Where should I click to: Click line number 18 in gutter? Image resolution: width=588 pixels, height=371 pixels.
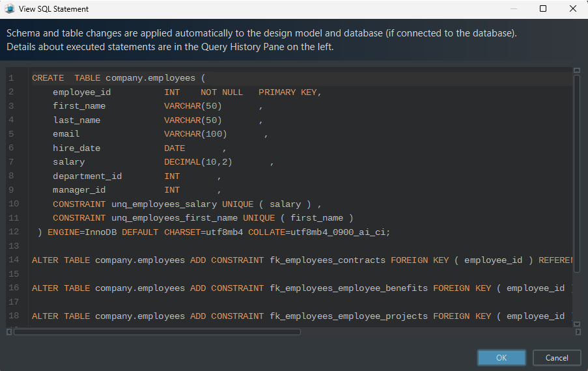14,316
